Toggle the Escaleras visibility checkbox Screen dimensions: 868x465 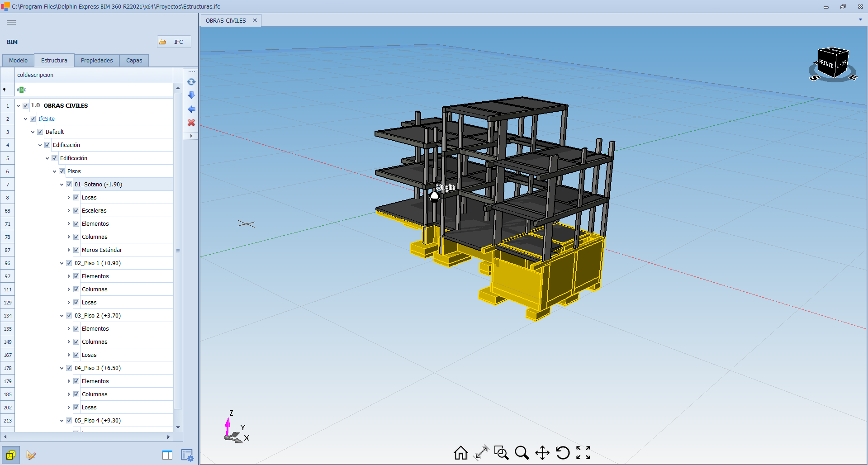[x=76, y=211]
